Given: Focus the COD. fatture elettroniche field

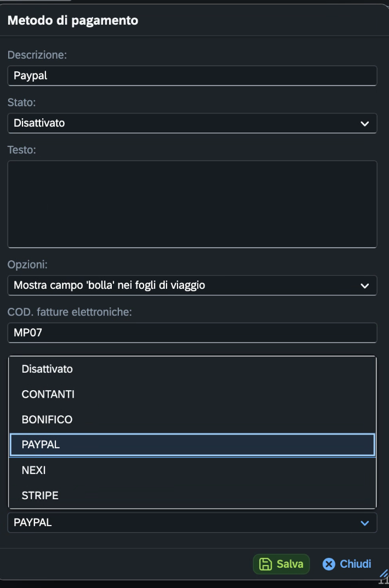Looking at the screenshot, I should point(192,333).
